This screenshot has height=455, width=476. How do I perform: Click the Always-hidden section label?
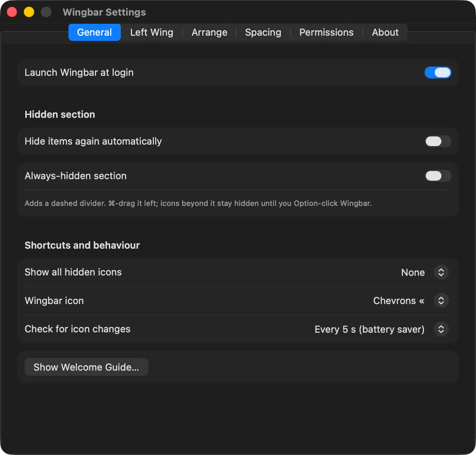[75, 176]
